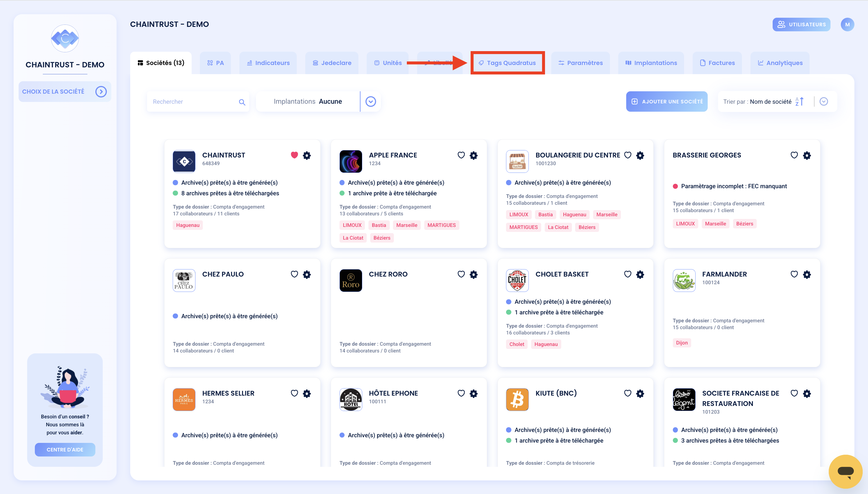Favorite CHEZ PAULO with heart
This screenshot has width=868, height=494.
294,274
